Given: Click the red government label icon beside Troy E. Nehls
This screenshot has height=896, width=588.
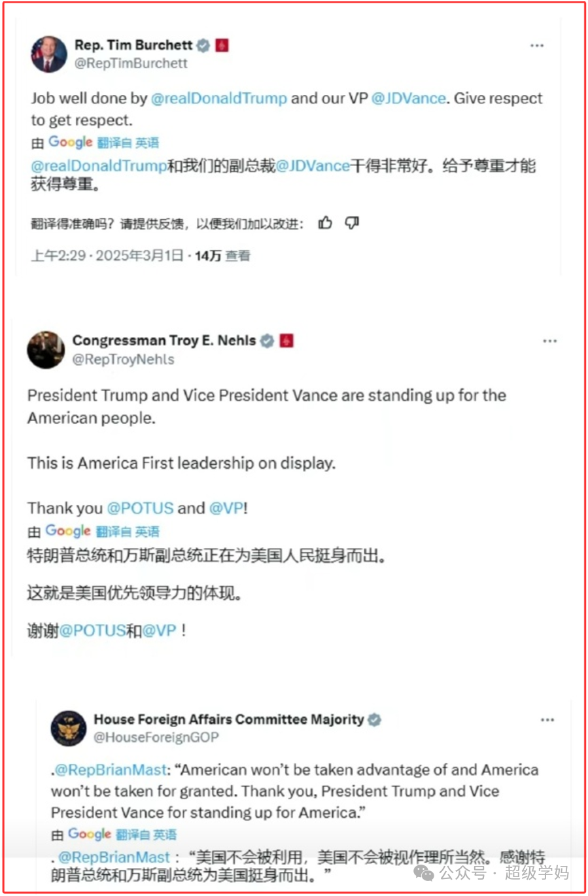Looking at the screenshot, I should click(x=286, y=341).
